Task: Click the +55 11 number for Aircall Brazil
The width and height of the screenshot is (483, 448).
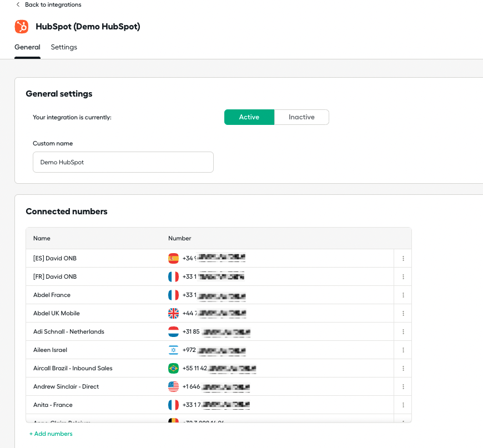Action: [x=219, y=368]
